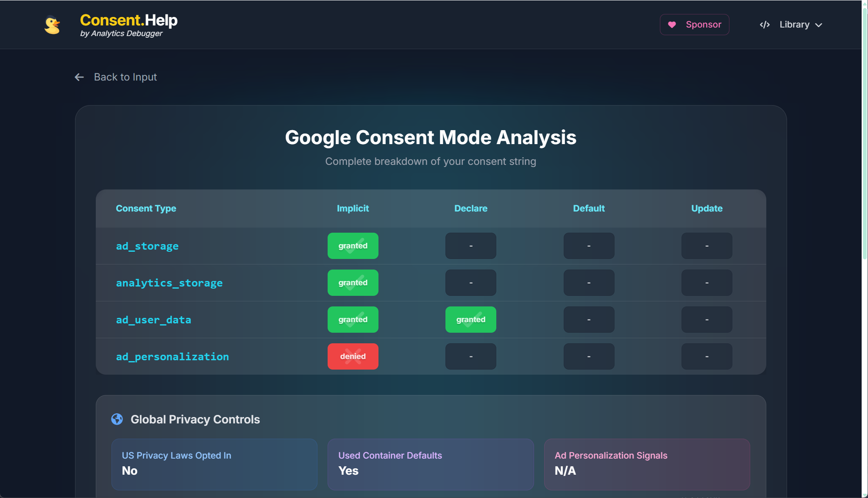Click the Used Container Defaults card showing Yes

430,464
